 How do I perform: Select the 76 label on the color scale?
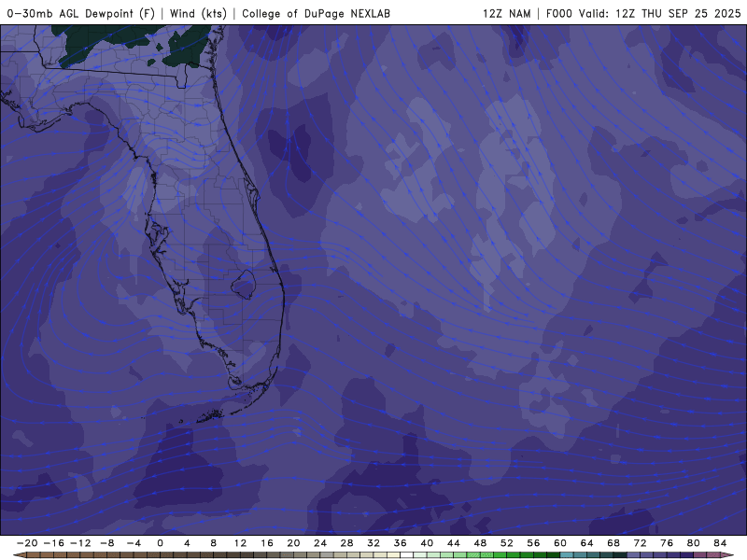click(x=667, y=543)
